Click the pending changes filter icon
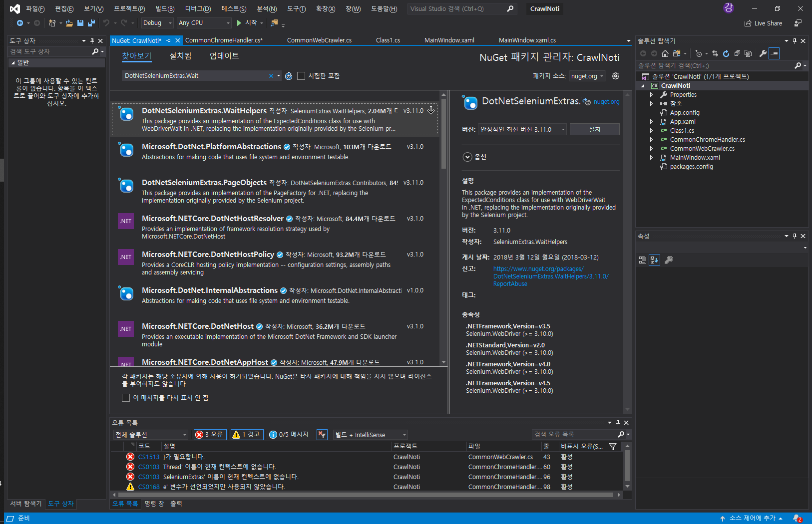 [699, 53]
